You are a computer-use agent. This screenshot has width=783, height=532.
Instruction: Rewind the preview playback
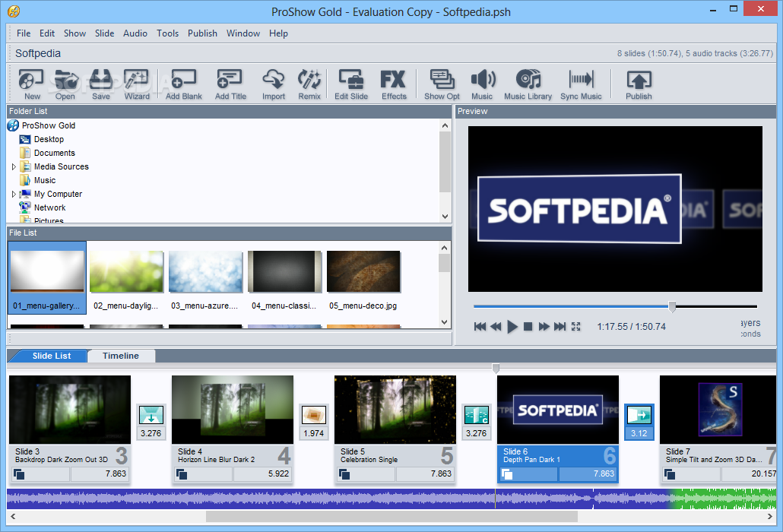[496, 326]
